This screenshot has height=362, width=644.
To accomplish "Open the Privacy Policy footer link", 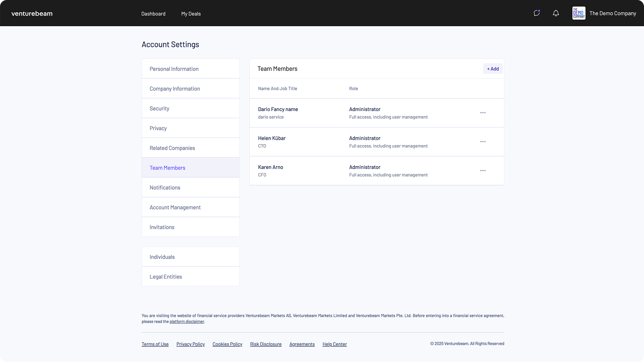I will coord(191,344).
